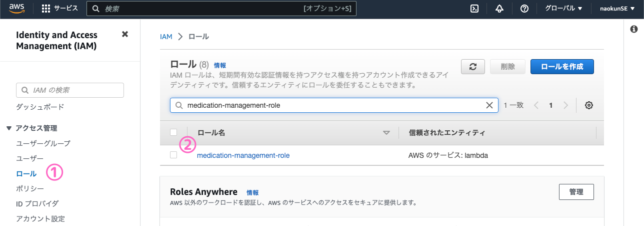The height and width of the screenshot is (226, 644).
Task: Select all roles header checkbox
Action: tap(173, 132)
